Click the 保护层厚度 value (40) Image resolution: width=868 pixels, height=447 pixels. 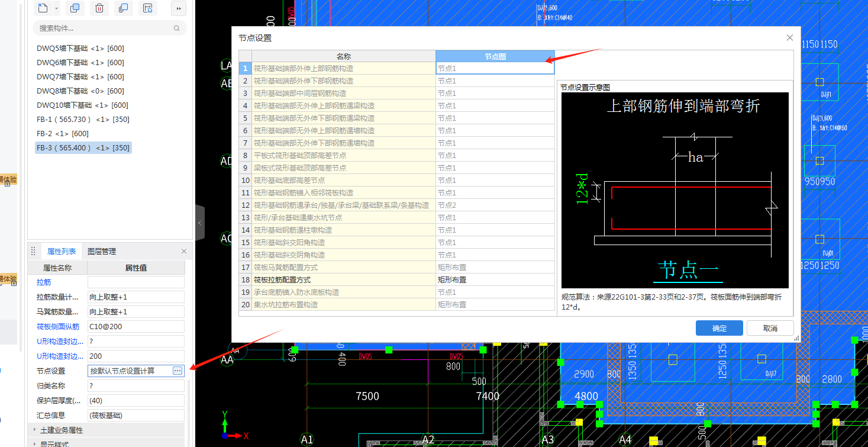136,401
